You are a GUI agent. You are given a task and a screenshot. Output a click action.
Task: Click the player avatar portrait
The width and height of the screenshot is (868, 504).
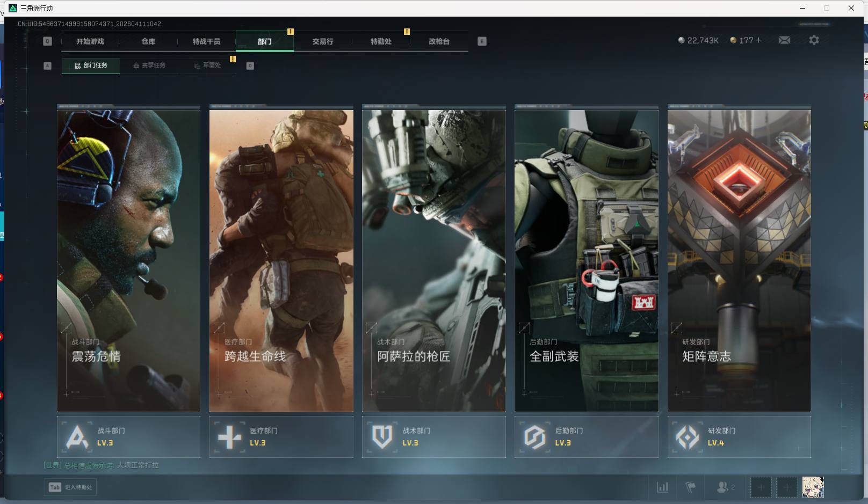[x=813, y=487]
